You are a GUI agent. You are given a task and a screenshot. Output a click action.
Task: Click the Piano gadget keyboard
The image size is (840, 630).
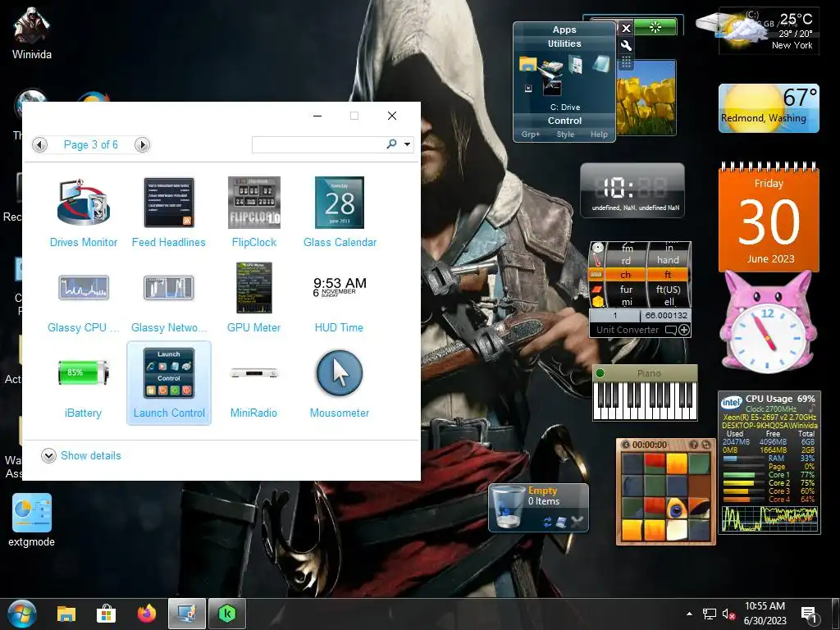[x=645, y=400]
